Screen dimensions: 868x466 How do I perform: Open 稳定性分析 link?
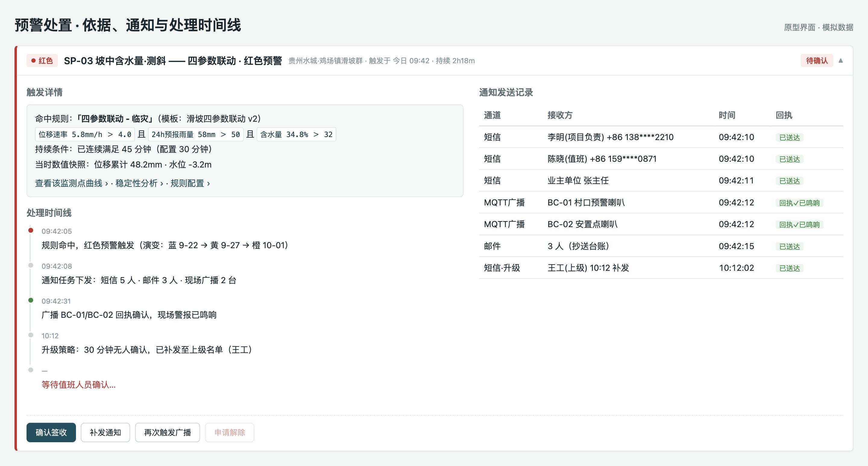pyautogui.click(x=139, y=183)
